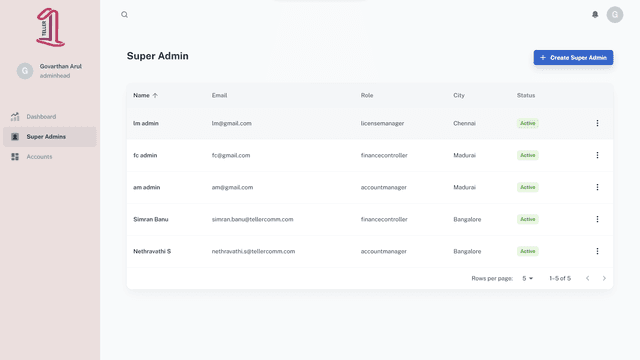Click the Chennai city cell

pos(464,123)
